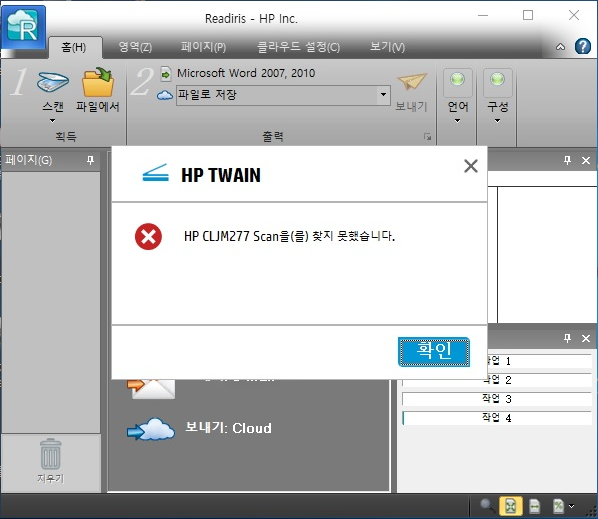
Task: Switch to the 영역(Z) tab
Action: pos(135,47)
